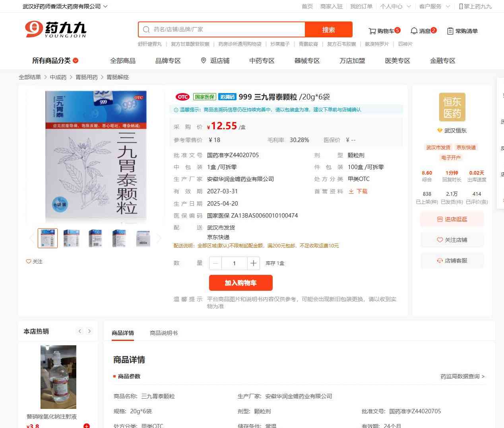Screen dimensions: 504x428
Task: Open the shopping cart icon
Action: [x=372, y=31]
